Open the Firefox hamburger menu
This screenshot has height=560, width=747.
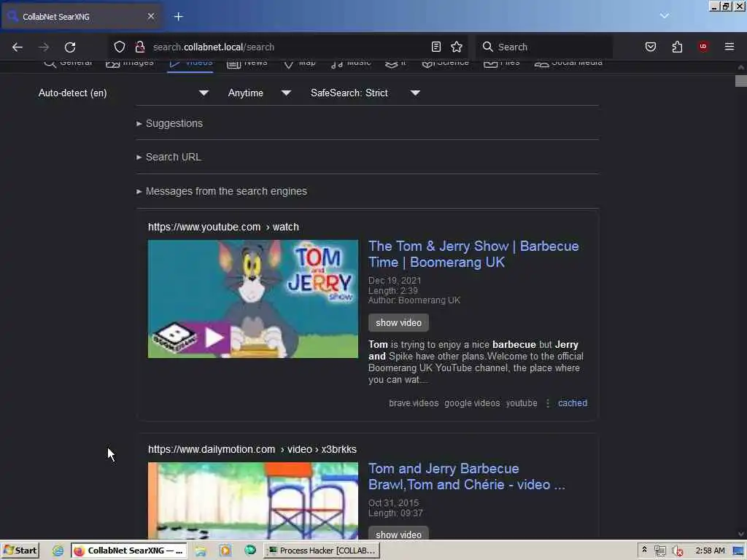pyautogui.click(x=729, y=47)
